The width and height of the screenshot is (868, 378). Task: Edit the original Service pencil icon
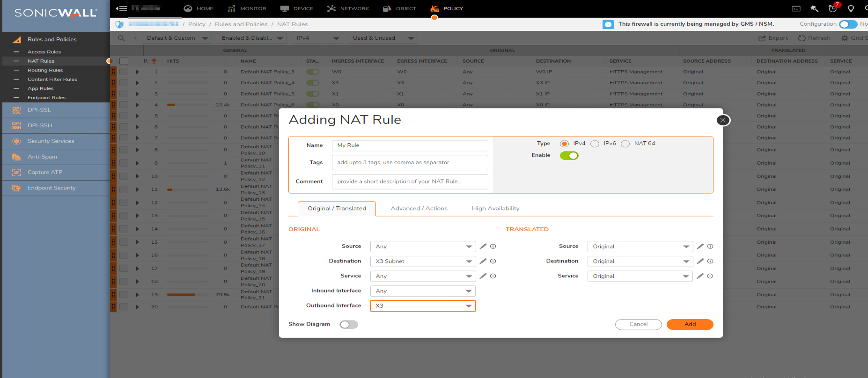click(483, 276)
